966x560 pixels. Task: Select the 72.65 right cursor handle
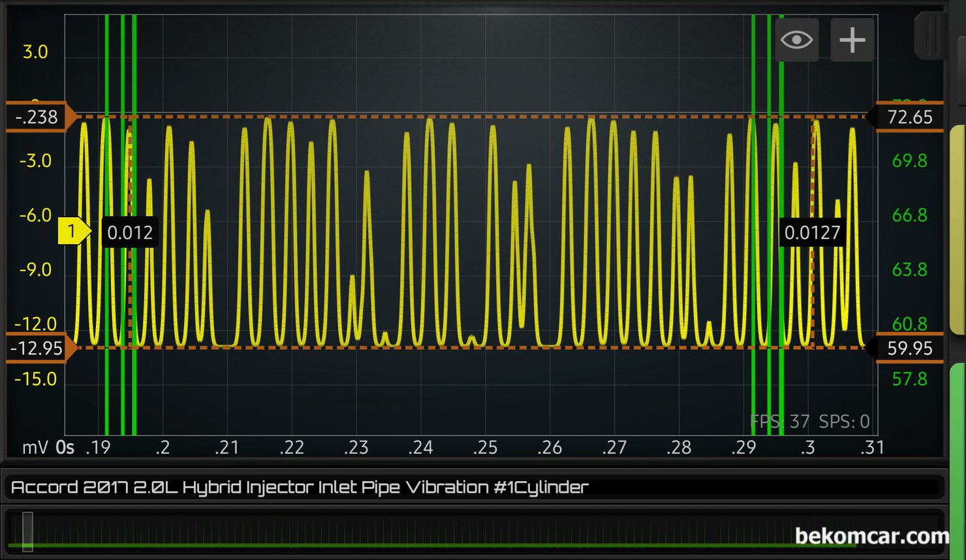(x=909, y=117)
